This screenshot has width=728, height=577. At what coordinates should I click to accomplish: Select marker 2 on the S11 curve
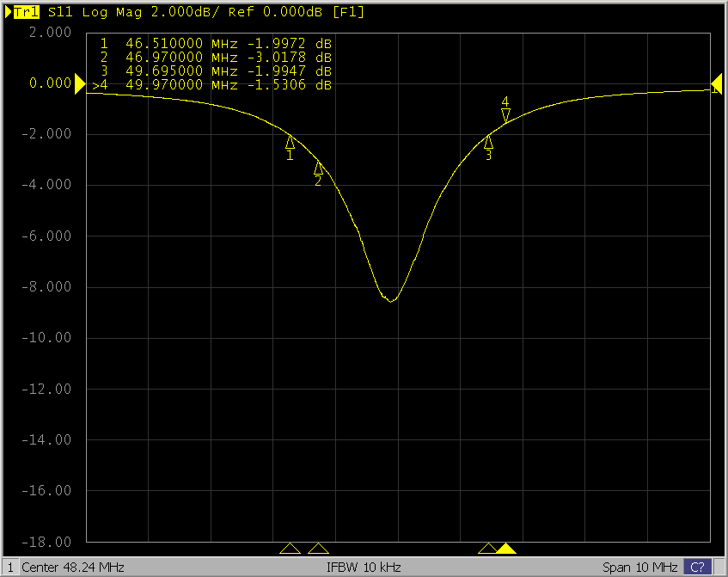tap(318, 168)
